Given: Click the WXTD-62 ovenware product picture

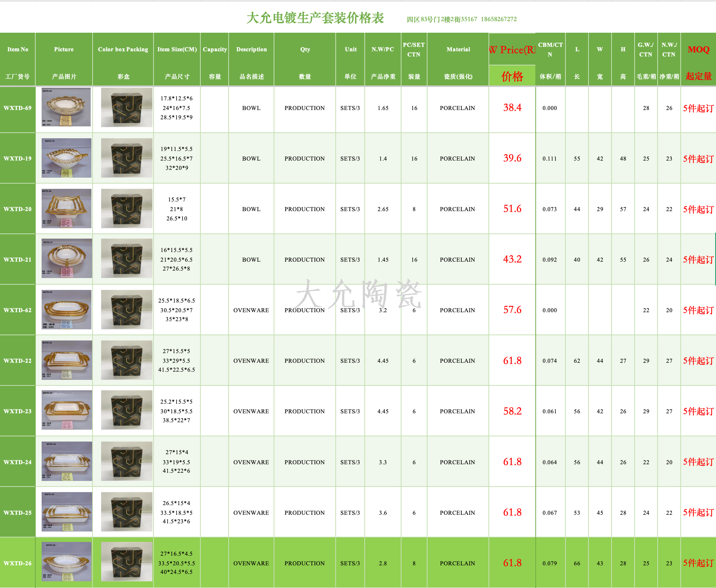Looking at the screenshot, I should [x=66, y=310].
